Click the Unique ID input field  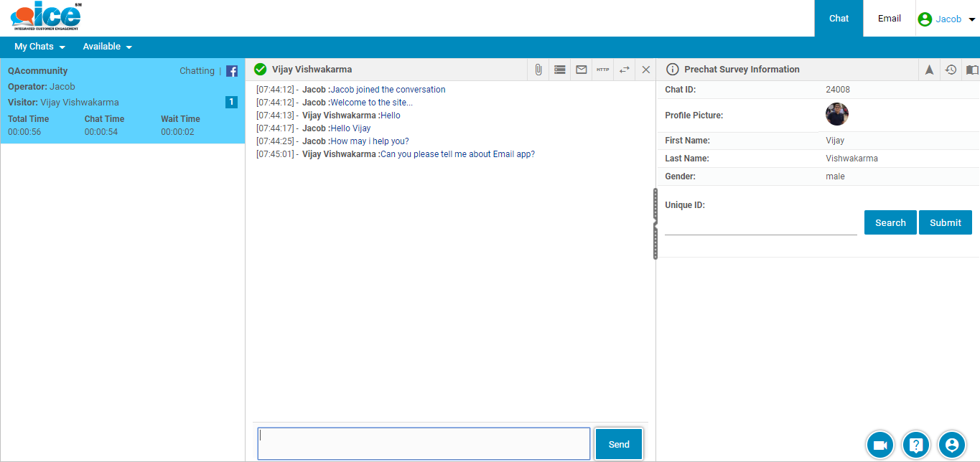tap(760, 226)
